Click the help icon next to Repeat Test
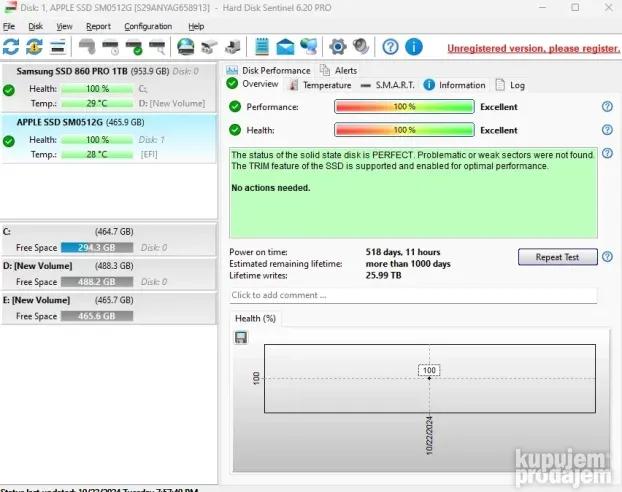 (607, 257)
